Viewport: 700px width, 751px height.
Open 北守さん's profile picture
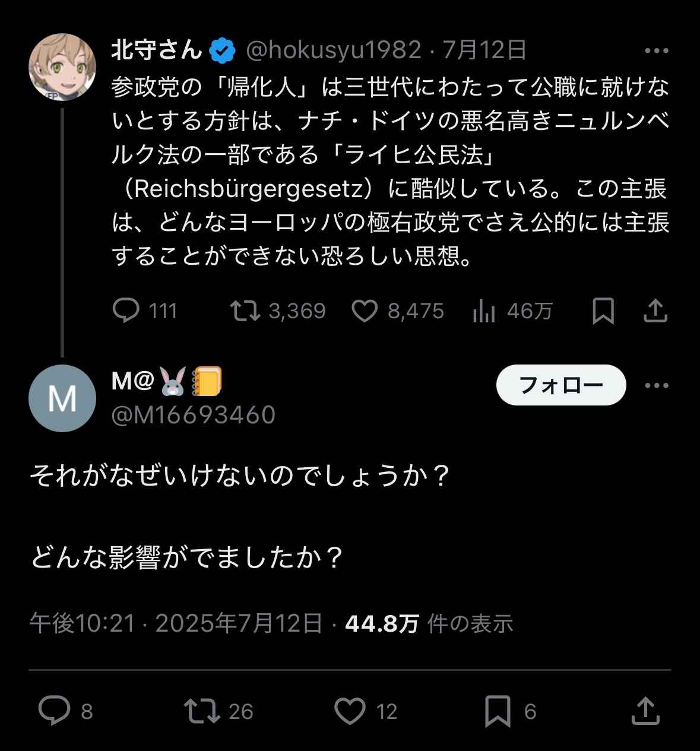point(62,67)
